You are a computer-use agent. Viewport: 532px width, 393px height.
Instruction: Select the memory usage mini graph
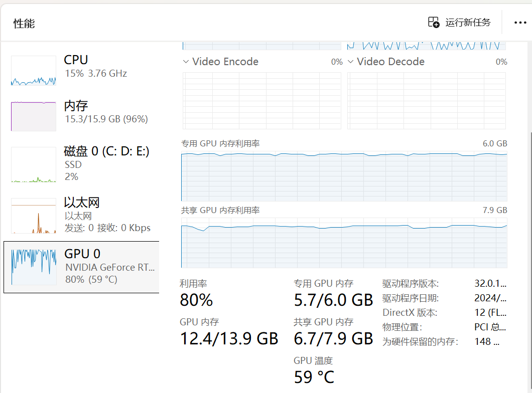pos(34,116)
